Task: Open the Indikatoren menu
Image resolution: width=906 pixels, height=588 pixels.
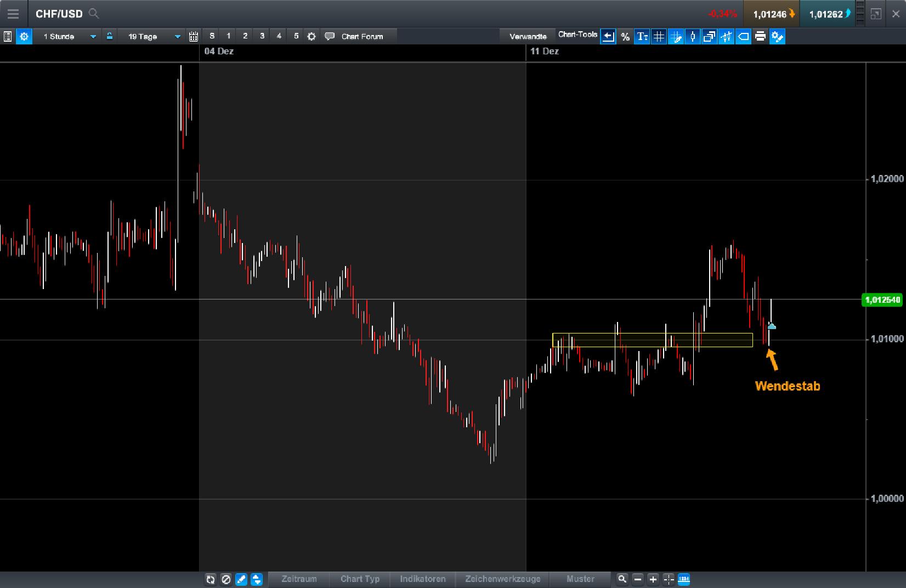Action: 422,579
